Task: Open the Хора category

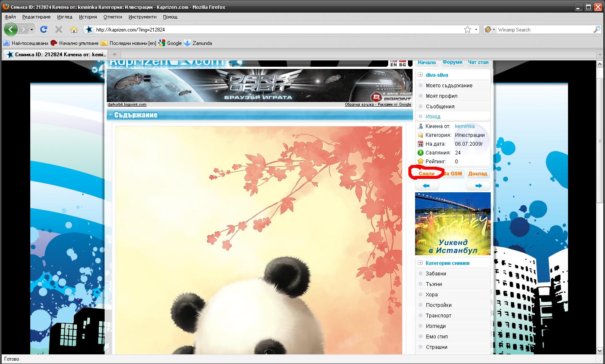Action: pos(431,294)
